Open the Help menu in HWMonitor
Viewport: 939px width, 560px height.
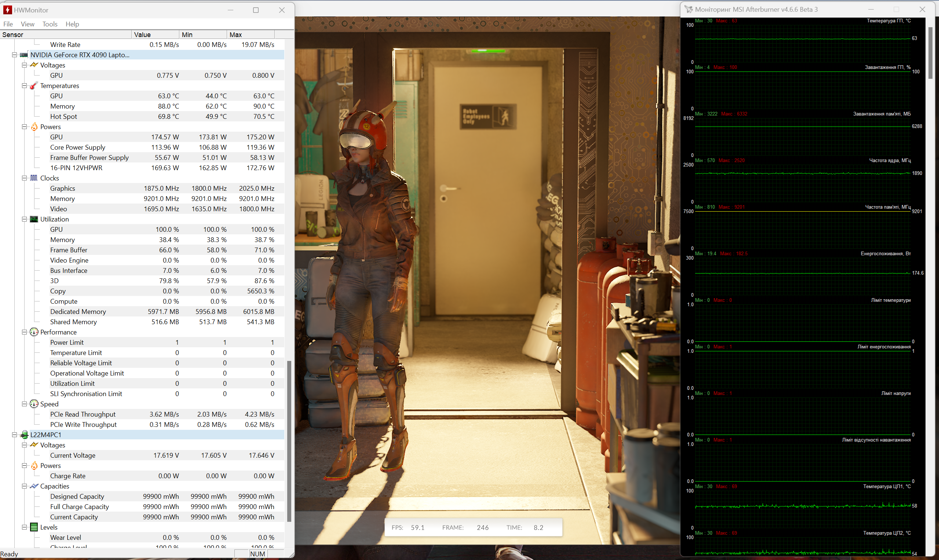click(x=72, y=24)
